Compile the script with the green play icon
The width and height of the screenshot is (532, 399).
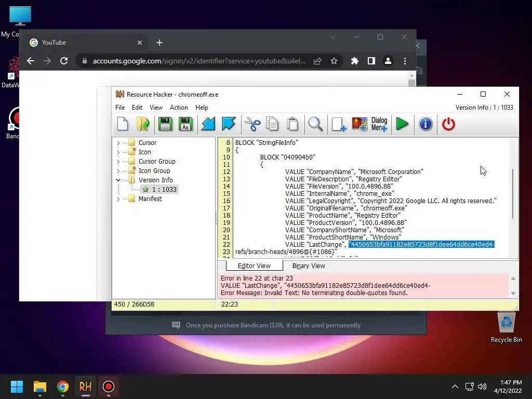[403, 124]
